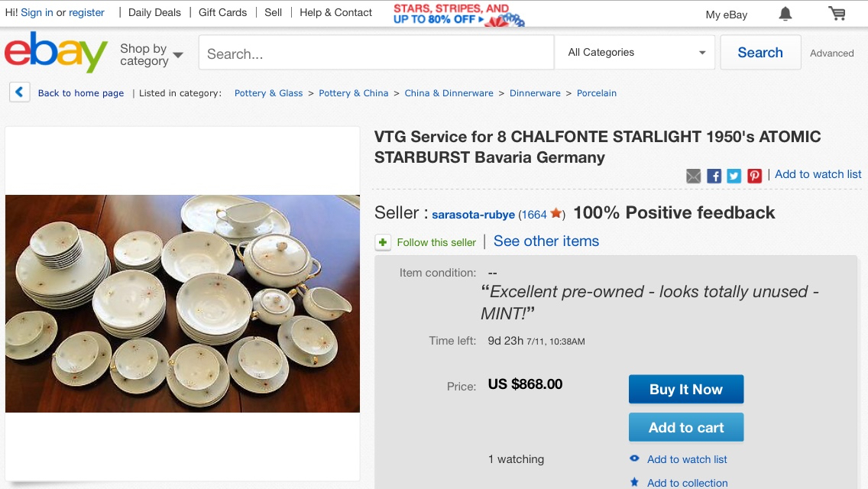
Task: Click into the Search input field
Action: pos(376,53)
